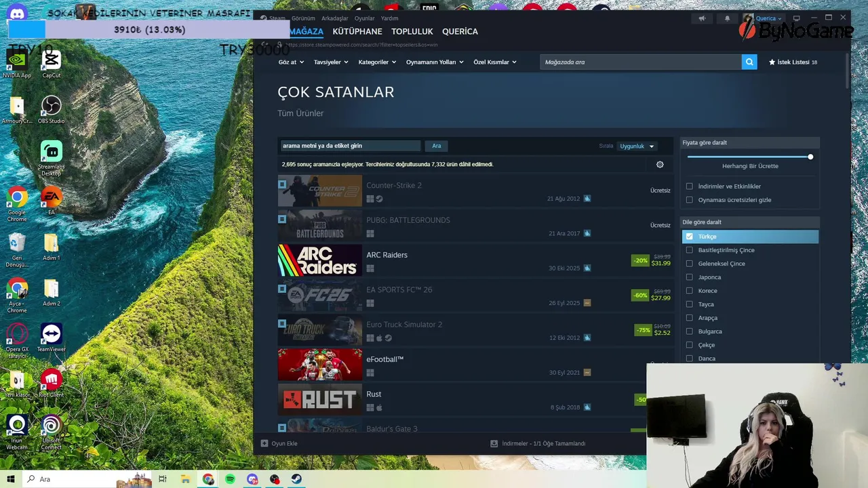Click in Mağazada ara search field
This screenshot has height=488, width=868.
[641, 62]
